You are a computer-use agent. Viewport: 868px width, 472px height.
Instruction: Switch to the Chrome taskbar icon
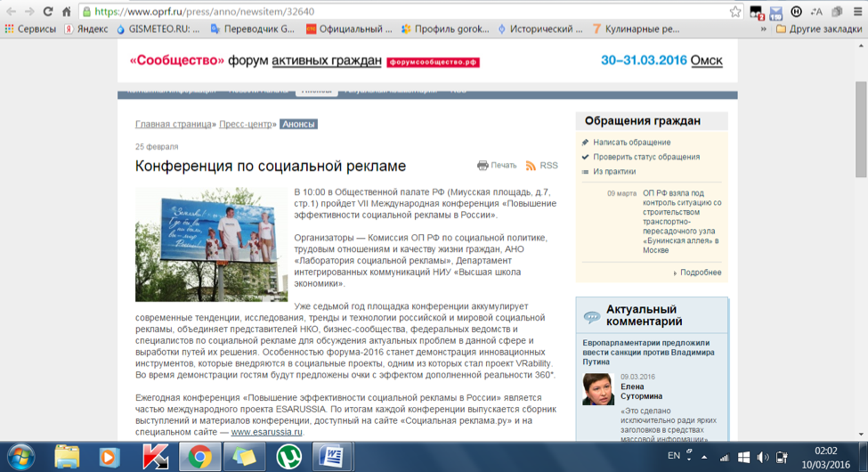coord(199,458)
